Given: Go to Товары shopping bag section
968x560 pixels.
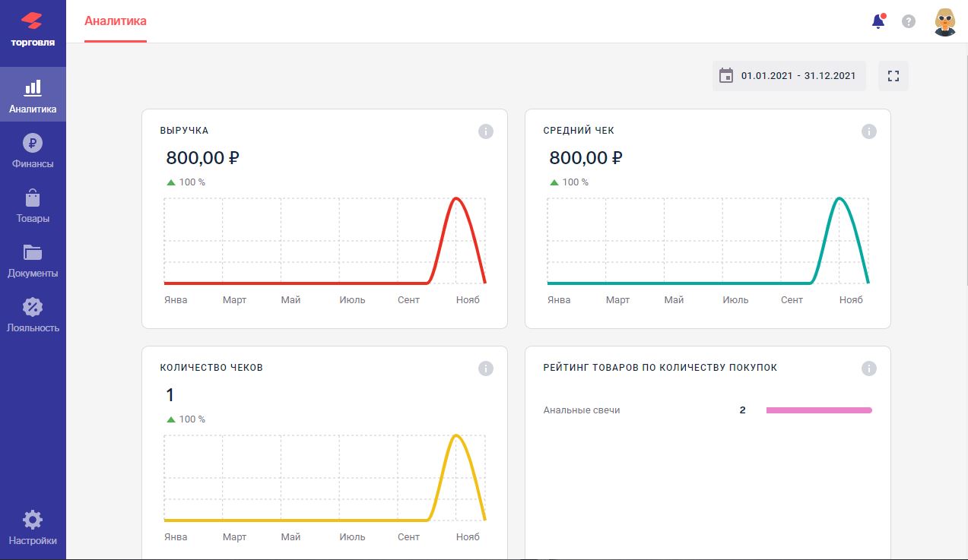Looking at the screenshot, I should click(x=33, y=206).
